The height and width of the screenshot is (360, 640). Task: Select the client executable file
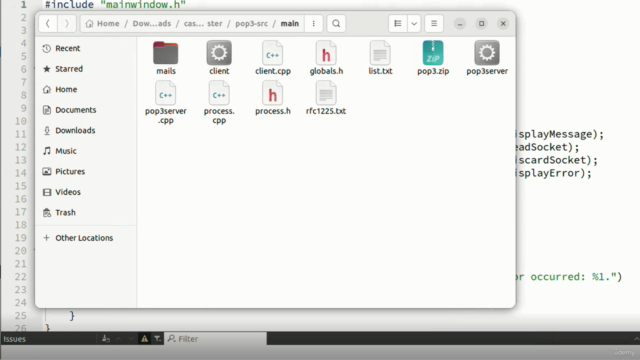click(x=219, y=58)
